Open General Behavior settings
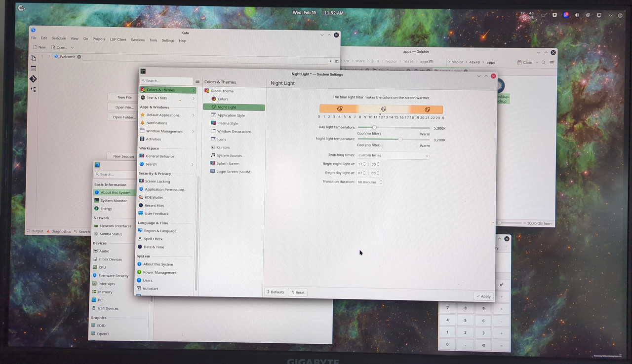632x364 pixels. pos(167,156)
